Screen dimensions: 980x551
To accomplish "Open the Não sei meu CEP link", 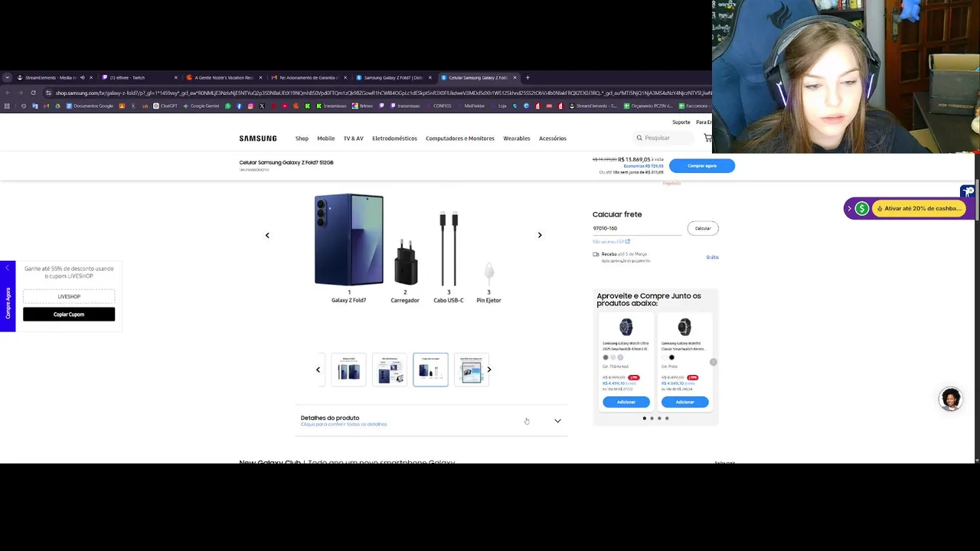I will coord(611,242).
